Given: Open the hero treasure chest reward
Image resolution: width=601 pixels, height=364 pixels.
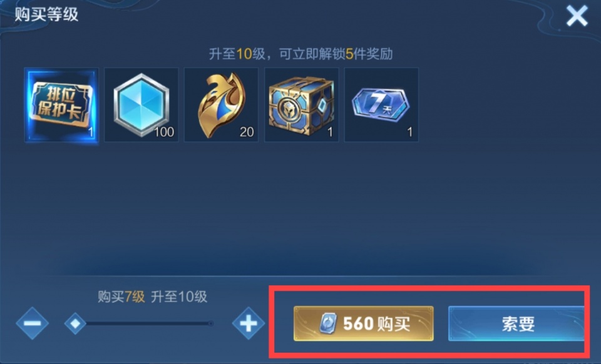Looking at the screenshot, I should point(302,105).
